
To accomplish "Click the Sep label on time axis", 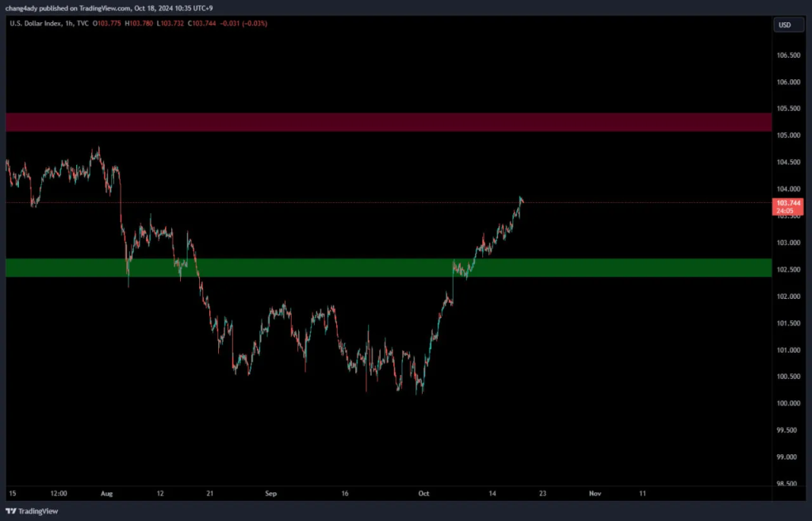I will (x=271, y=492).
